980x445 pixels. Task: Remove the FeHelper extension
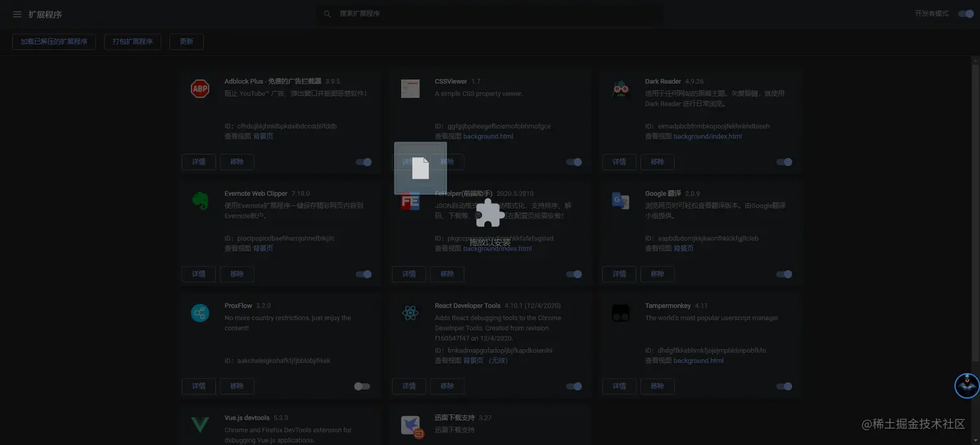pos(447,274)
